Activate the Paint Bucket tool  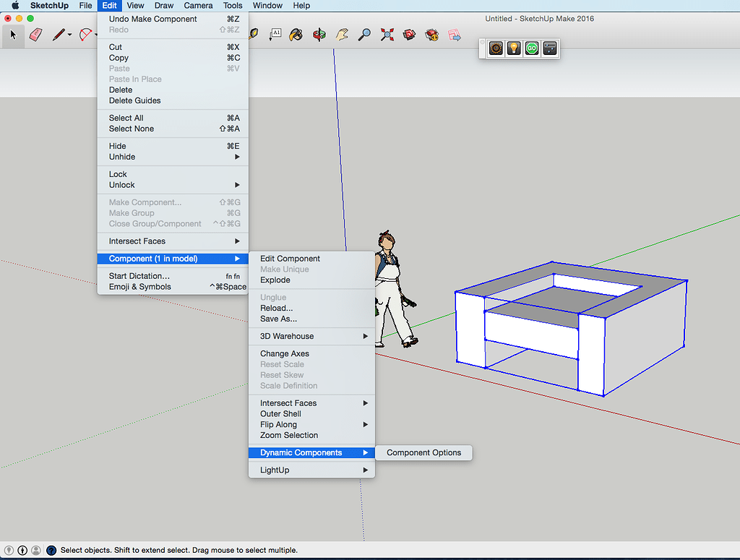(x=296, y=34)
